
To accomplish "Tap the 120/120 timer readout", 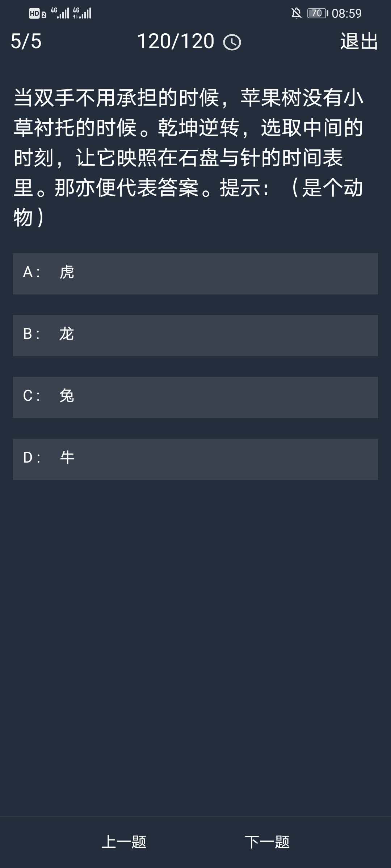I will click(176, 41).
